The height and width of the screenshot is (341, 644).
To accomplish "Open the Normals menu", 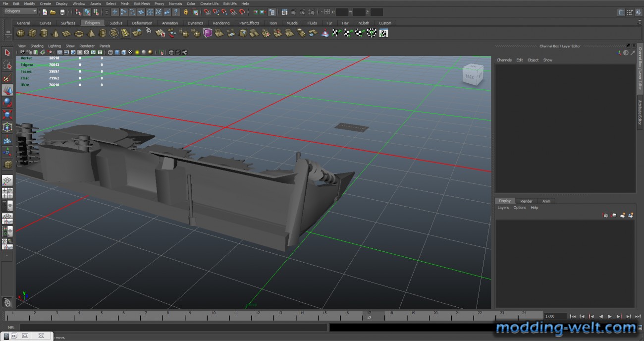I will click(x=175, y=3).
